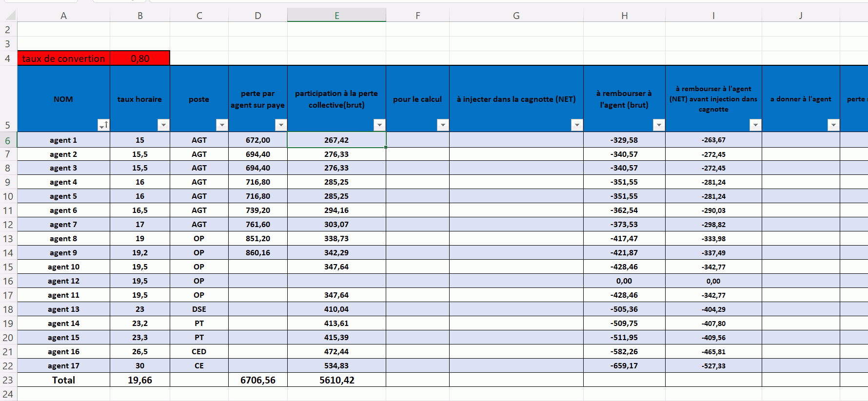Screen dimensions: 868x401
Task: Expand the pour le calcul filter dropdown
Action: pyautogui.click(x=443, y=125)
